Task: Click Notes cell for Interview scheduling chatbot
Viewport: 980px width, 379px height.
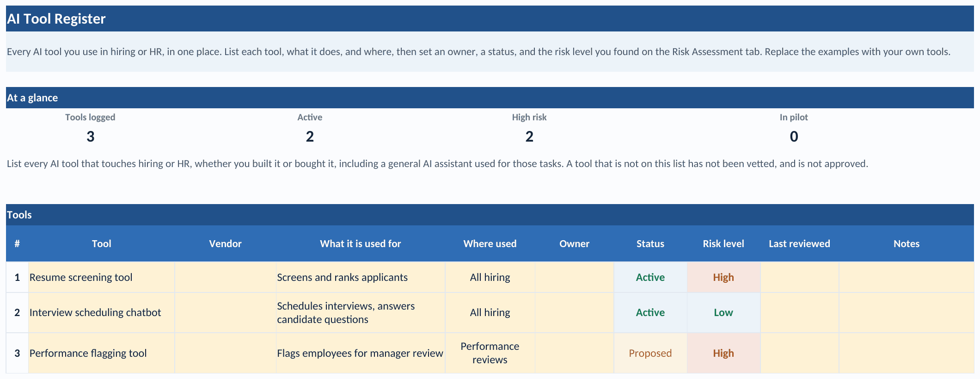Action: click(906, 312)
